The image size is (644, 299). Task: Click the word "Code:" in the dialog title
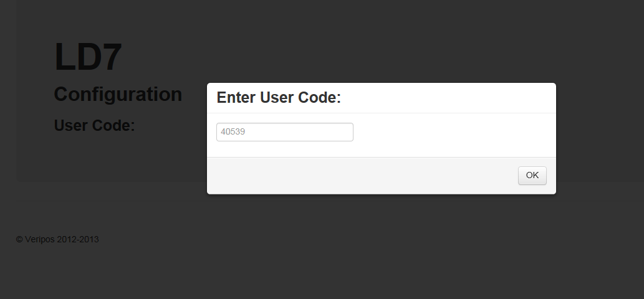[322, 98]
